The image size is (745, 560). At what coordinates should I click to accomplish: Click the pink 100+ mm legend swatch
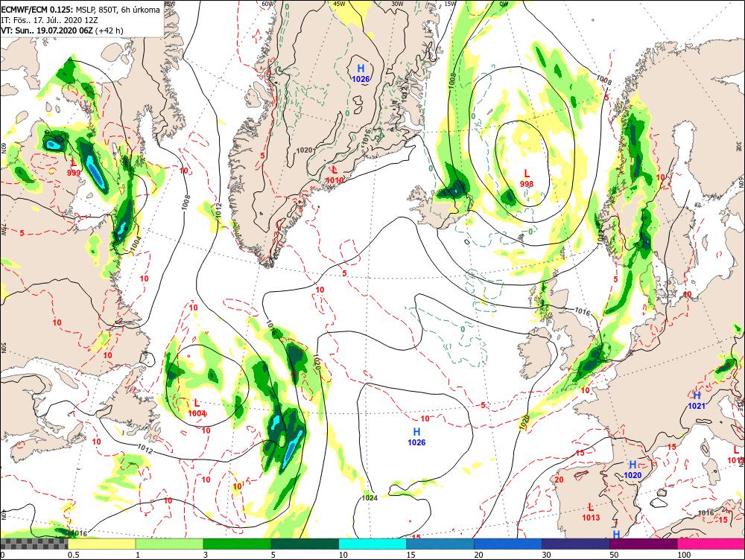tap(711, 544)
